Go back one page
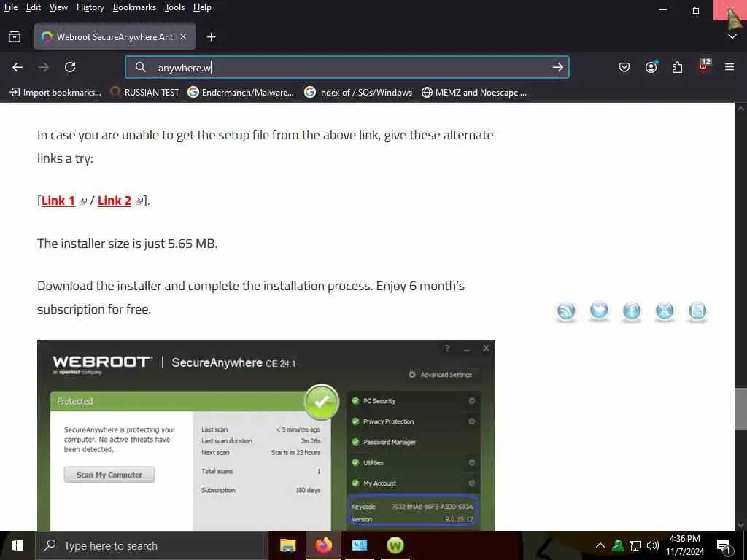The height and width of the screenshot is (560, 747). point(18,67)
